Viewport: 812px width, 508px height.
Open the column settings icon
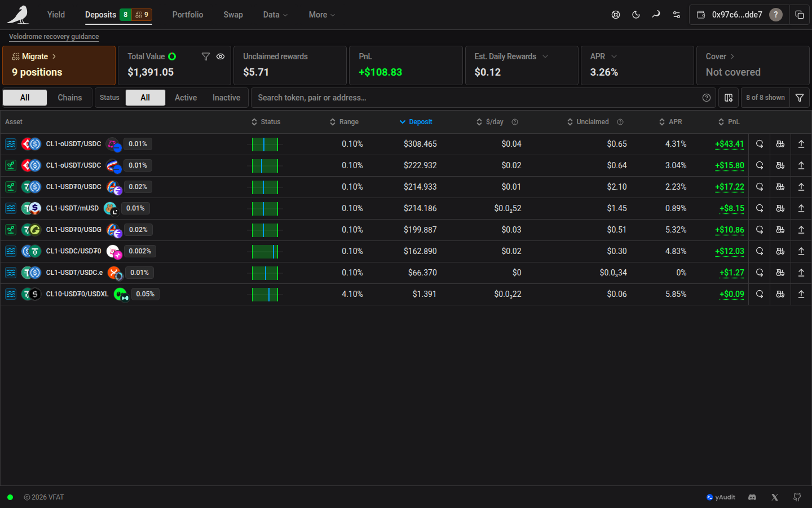tap(729, 98)
